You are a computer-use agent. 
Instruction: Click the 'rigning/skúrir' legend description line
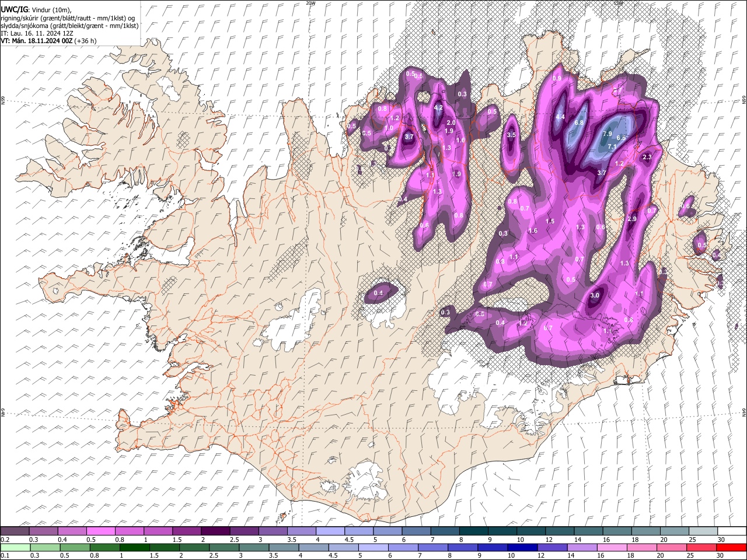(x=68, y=17)
